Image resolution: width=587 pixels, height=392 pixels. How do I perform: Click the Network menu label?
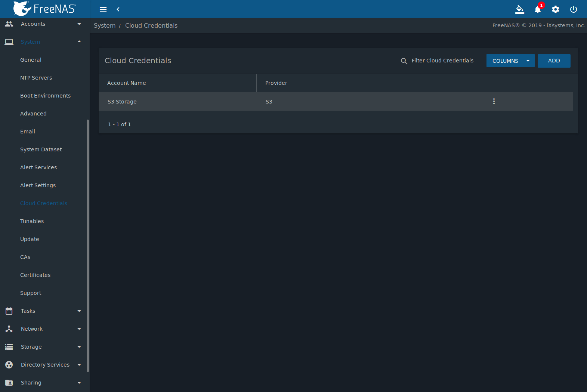pos(32,329)
